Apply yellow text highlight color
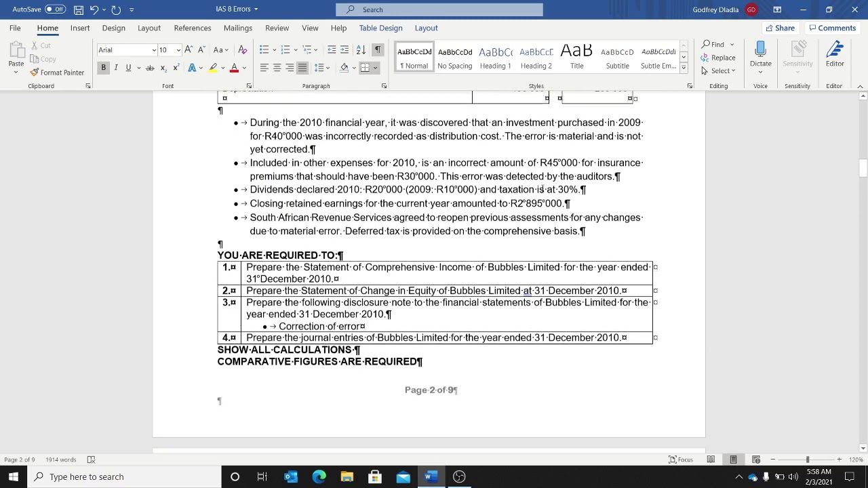The height and width of the screenshot is (488, 868). click(x=213, y=68)
